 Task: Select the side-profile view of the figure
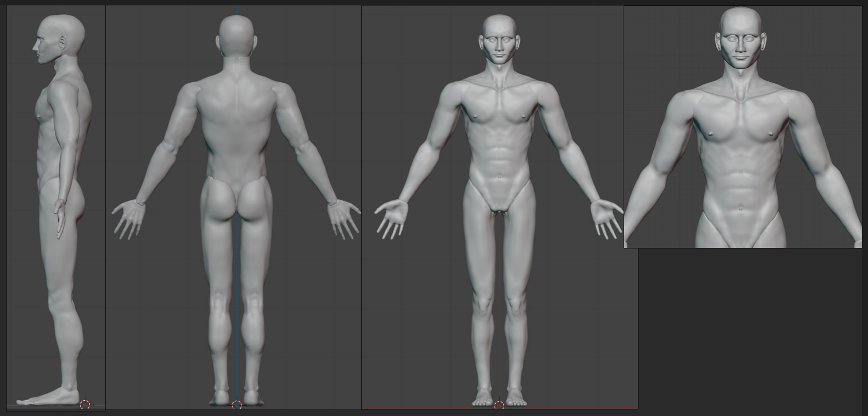coord(56,208)
